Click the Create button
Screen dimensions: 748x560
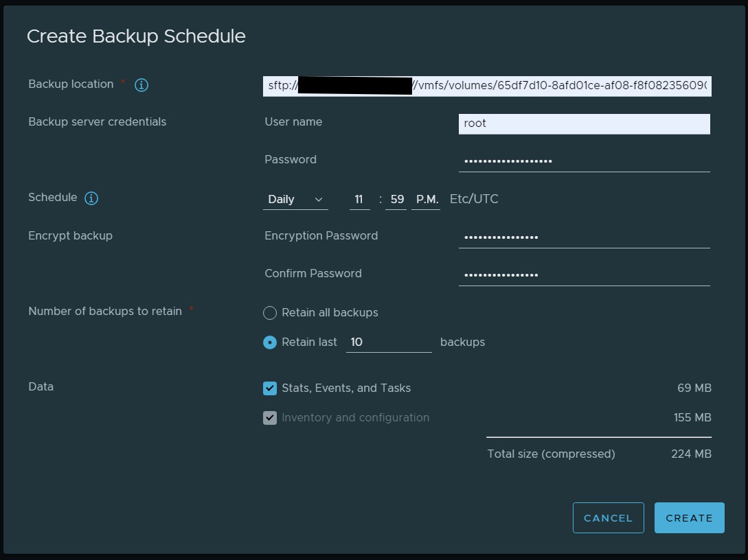click(689, 518)
